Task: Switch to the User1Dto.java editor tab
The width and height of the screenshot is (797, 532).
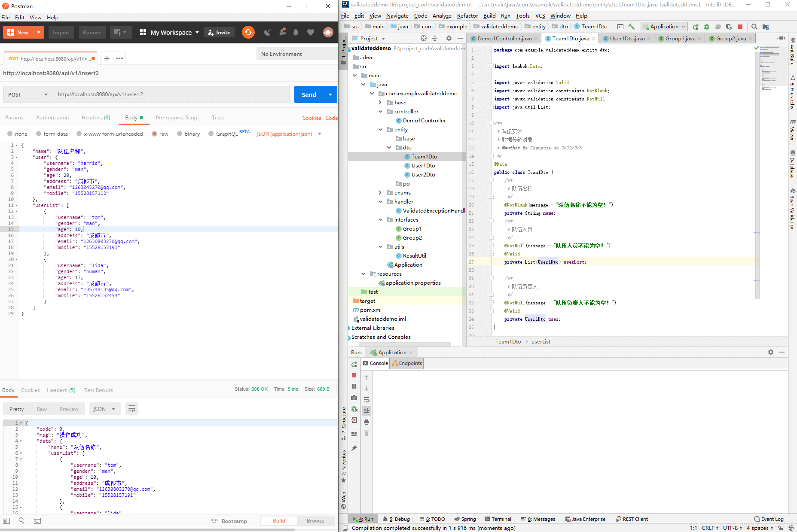Action: (x=626, y=39)
